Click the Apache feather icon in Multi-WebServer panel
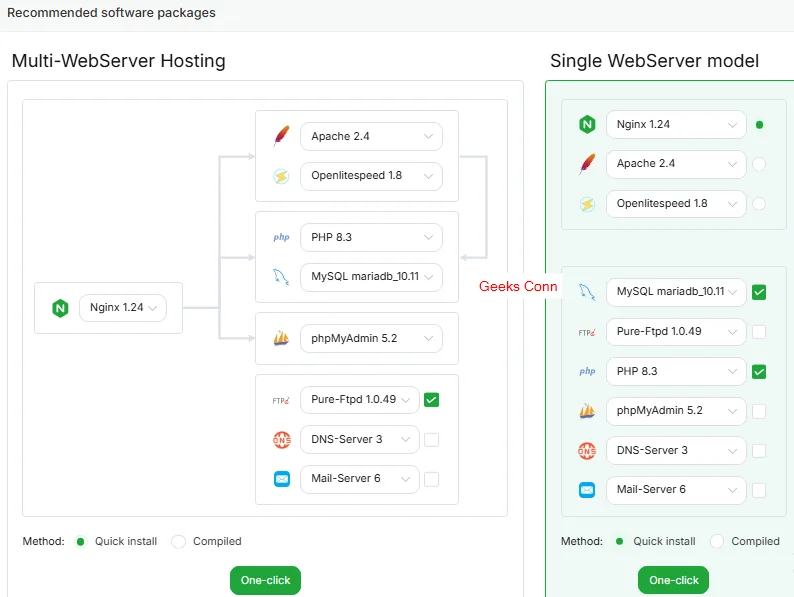The width and height of the screenshot is (794, 597). click(x=281, y=137)
